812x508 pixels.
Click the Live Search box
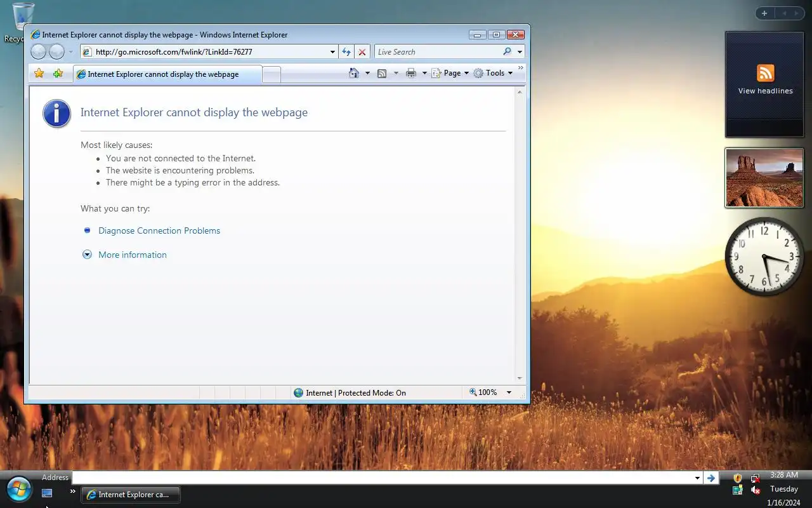point(438,52)
